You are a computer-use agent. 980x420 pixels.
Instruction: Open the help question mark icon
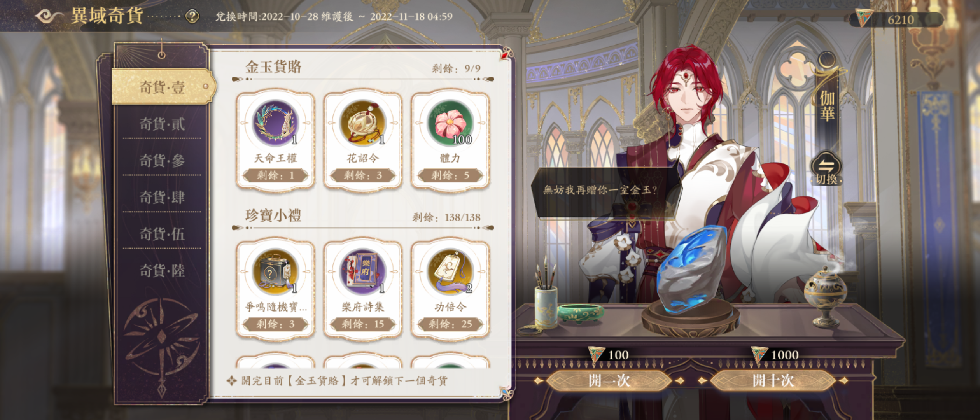tap(192, 17)
